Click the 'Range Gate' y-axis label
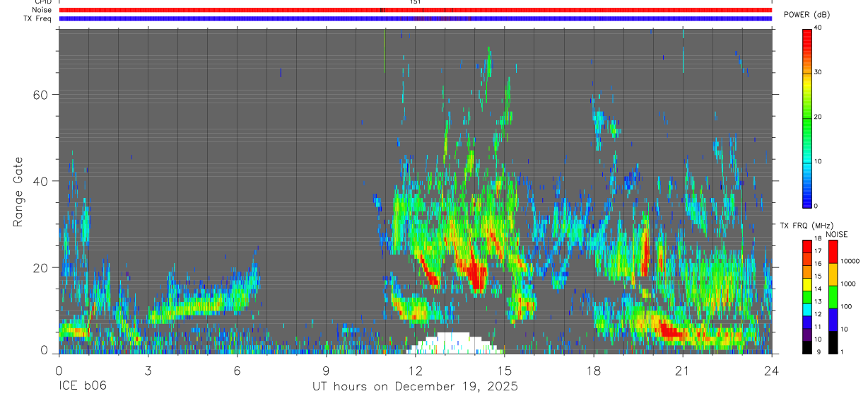This screenshot has height=401, width=868. [18, 191]
